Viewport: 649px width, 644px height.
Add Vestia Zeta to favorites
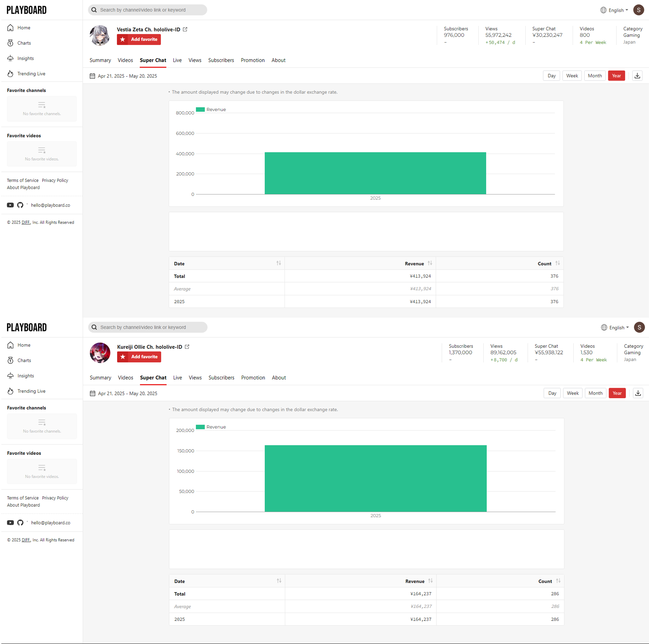click(x=139, y=39)
